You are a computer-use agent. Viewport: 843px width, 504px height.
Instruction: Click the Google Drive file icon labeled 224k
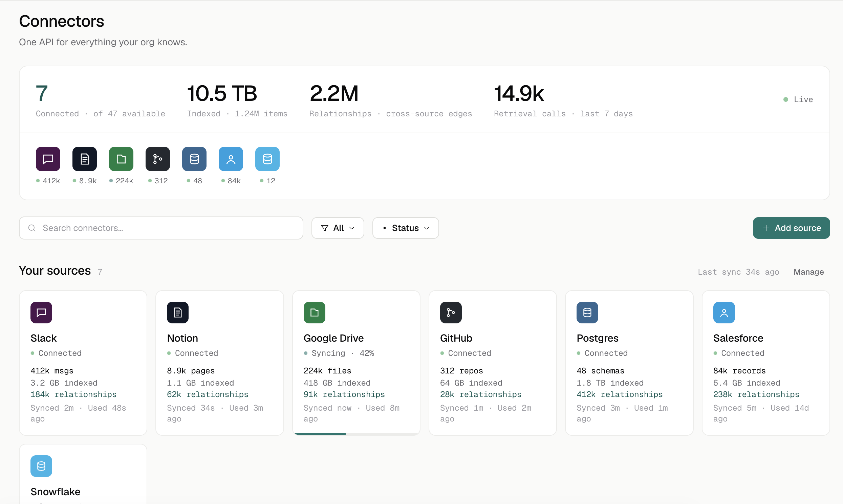pos(121,159)
